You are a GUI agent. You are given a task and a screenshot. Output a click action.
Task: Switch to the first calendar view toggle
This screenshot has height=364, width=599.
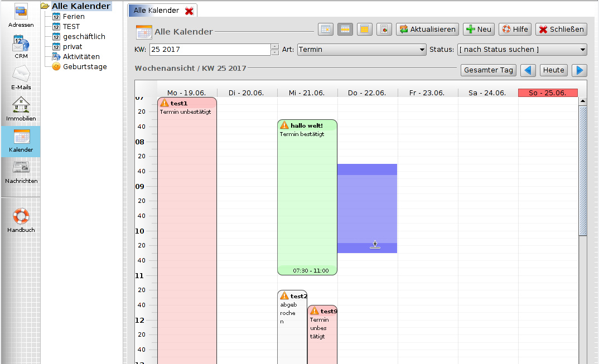326,30
